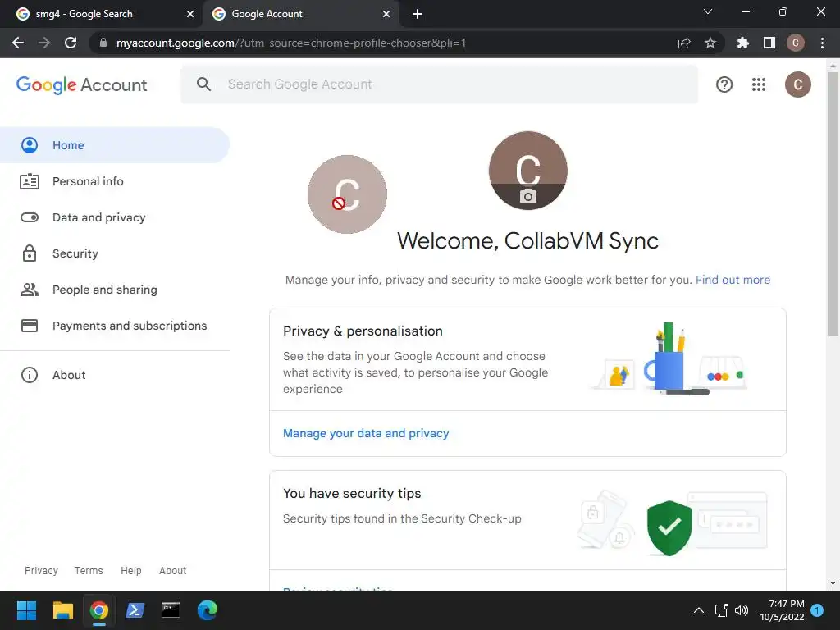This screenshot has width=840, height=630.
Task: Open Personal info in the sidebar
Action: 115,181
